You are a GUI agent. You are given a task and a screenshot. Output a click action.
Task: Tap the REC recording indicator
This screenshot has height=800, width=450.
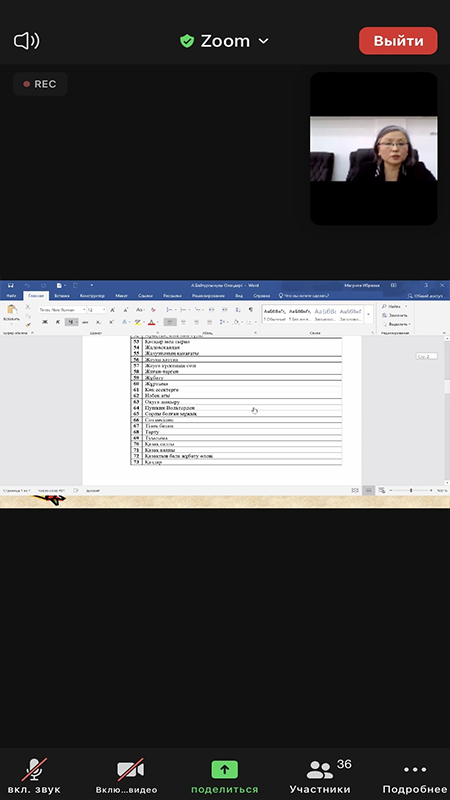point(40,84)
